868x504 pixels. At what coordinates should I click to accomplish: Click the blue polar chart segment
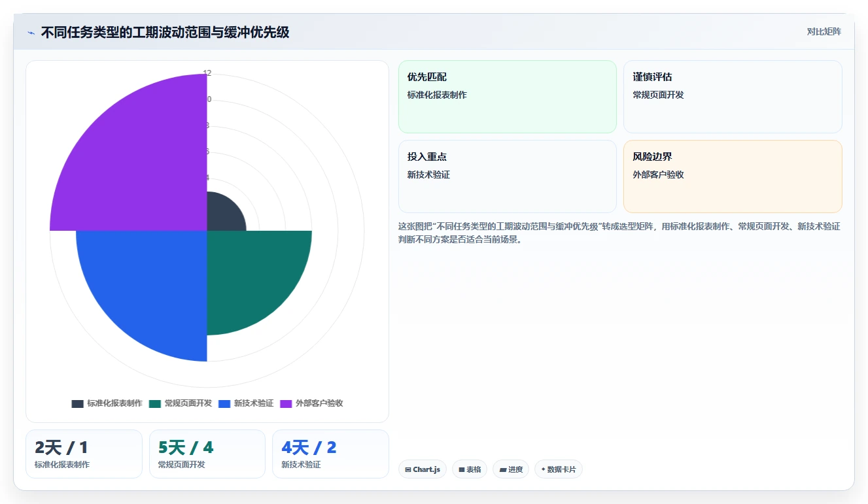click(x=150, y=288)
